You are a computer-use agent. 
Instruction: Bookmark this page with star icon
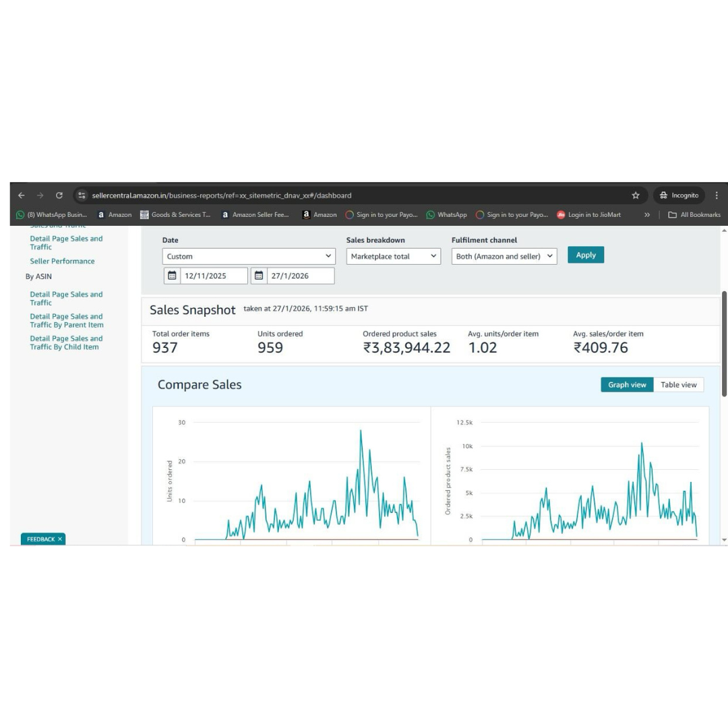(635, 195)
